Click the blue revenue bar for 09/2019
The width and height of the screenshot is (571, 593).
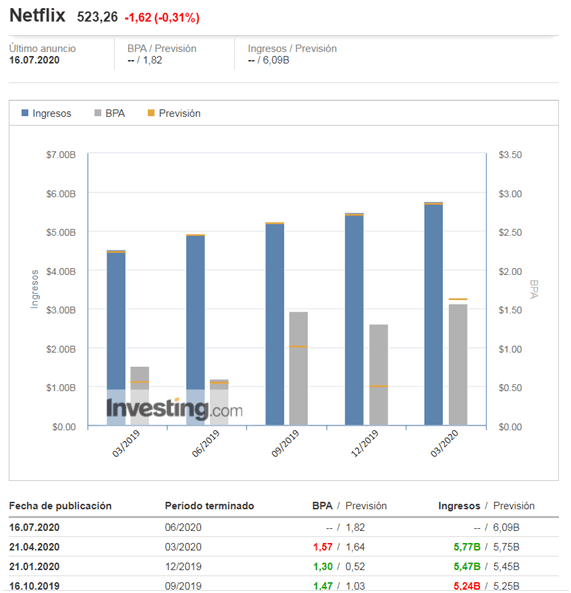(x=275, y=324)
